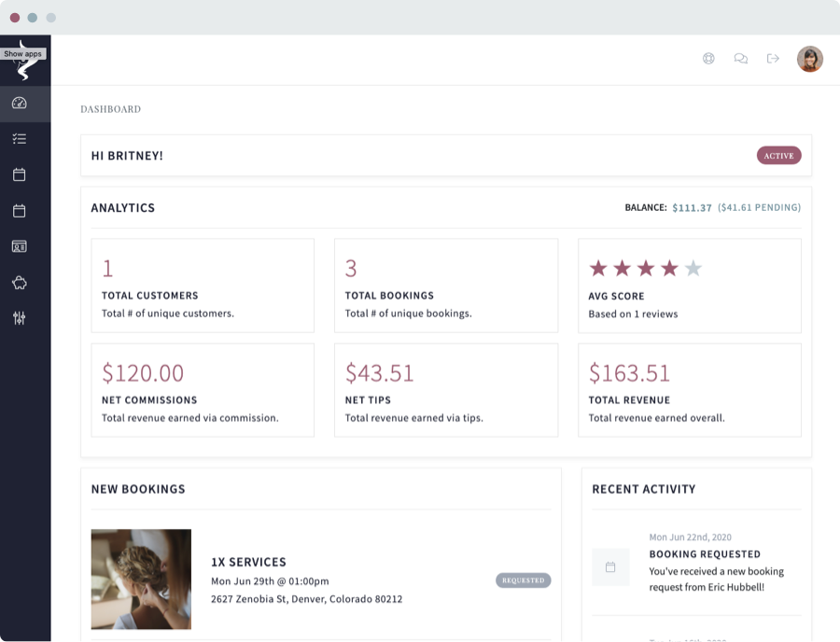
Task: Click the Dashboard breadcrumb label
Action: coord(110,109)
